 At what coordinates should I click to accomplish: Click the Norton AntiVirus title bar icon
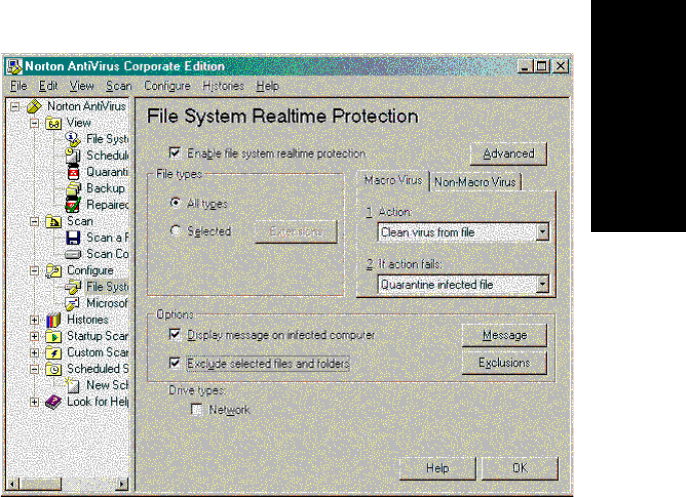[x=14, y=66]
